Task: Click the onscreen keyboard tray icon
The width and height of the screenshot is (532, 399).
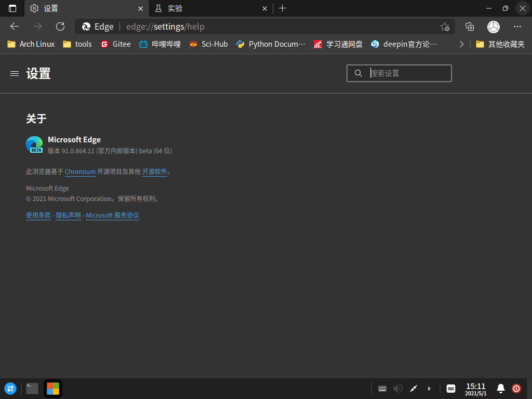Action: [382, 389]
